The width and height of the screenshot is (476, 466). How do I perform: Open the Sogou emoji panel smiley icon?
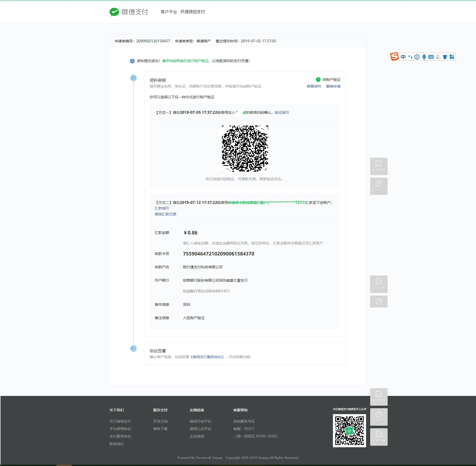(417, 57)
